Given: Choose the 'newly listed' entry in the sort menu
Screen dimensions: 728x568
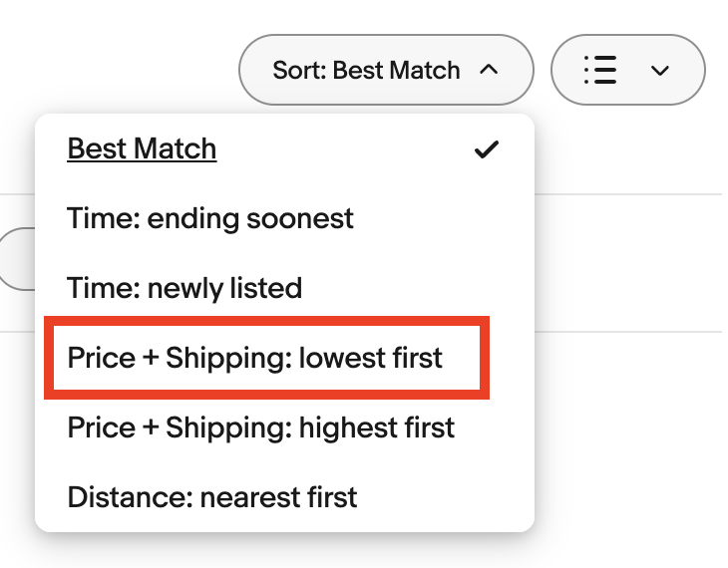Looking at the screenshot, I should (184, 288).
